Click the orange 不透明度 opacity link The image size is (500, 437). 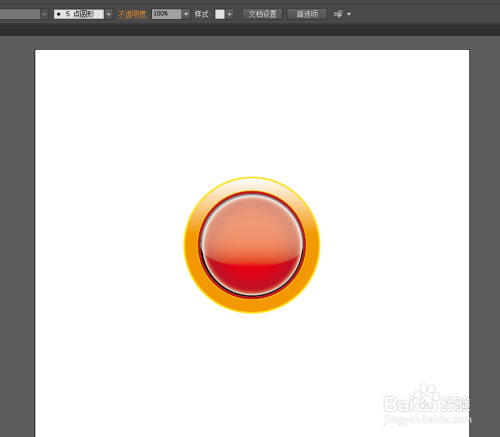click(132, 14)
